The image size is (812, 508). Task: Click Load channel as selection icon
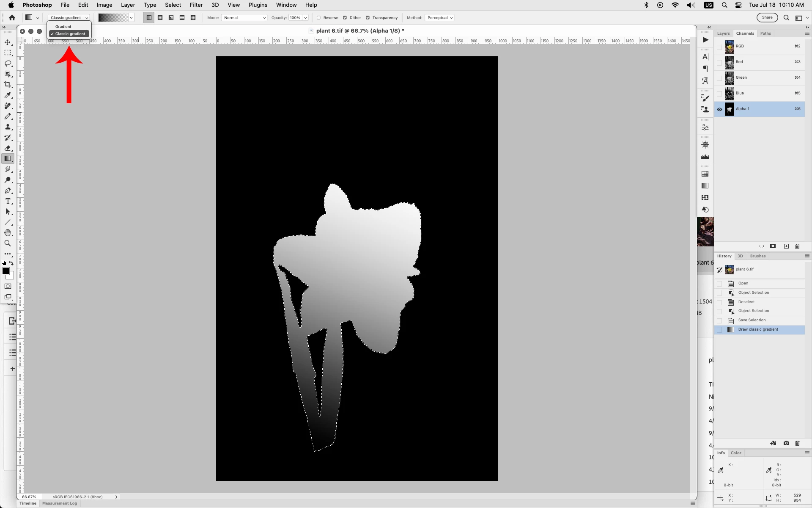pos(762,246)
